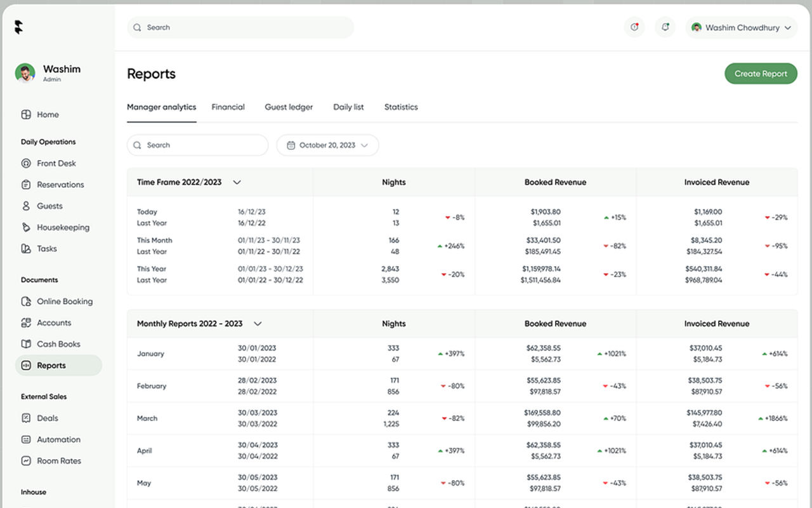This screenshot has height=508, width=812.
Task: Open the alerts icon with red badge
Action: tap(634, 27)
